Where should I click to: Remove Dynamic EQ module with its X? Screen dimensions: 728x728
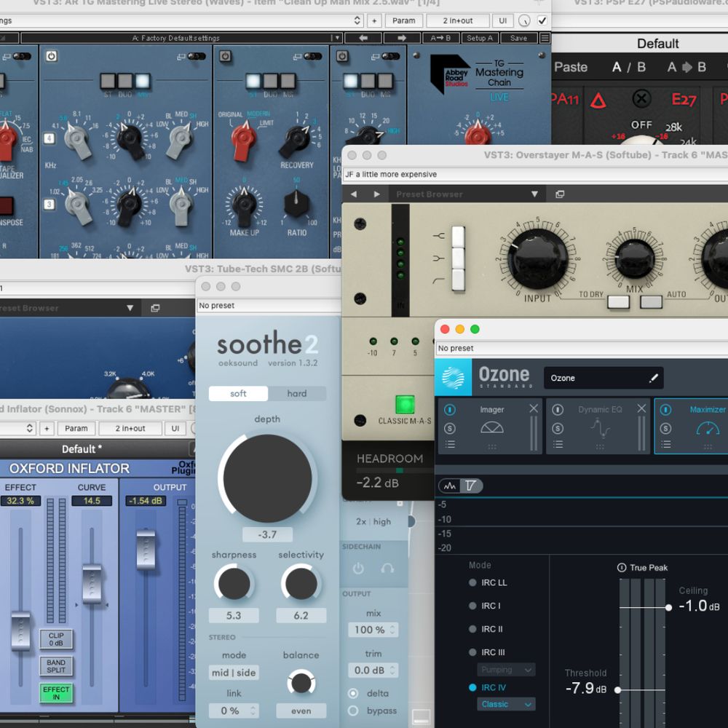(641, 408)
